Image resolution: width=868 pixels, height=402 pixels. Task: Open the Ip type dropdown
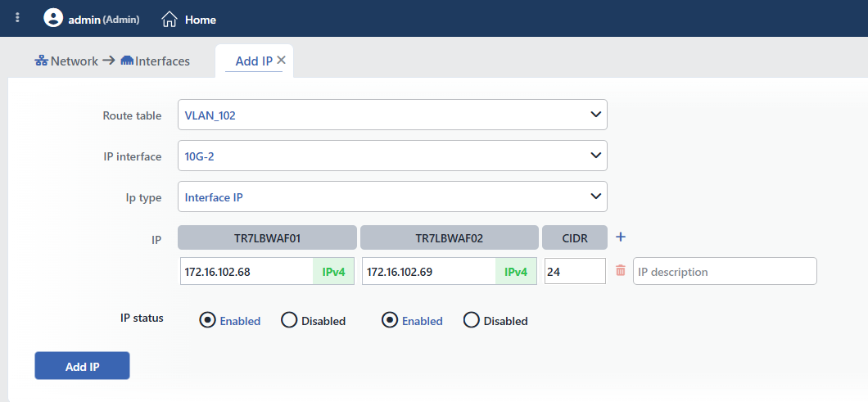point(392,196)
